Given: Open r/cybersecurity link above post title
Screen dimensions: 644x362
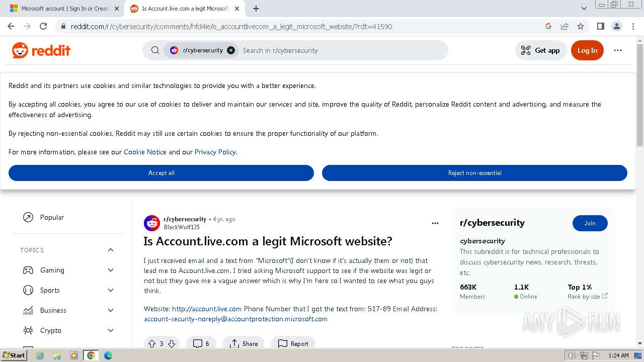Looking at the screenshot, I should [185, 219].
